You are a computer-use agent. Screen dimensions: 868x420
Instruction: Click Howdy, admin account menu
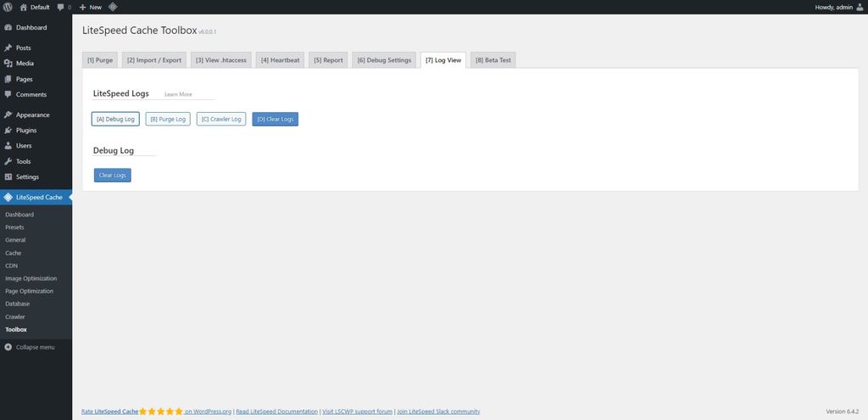click(x=838, y=7)
